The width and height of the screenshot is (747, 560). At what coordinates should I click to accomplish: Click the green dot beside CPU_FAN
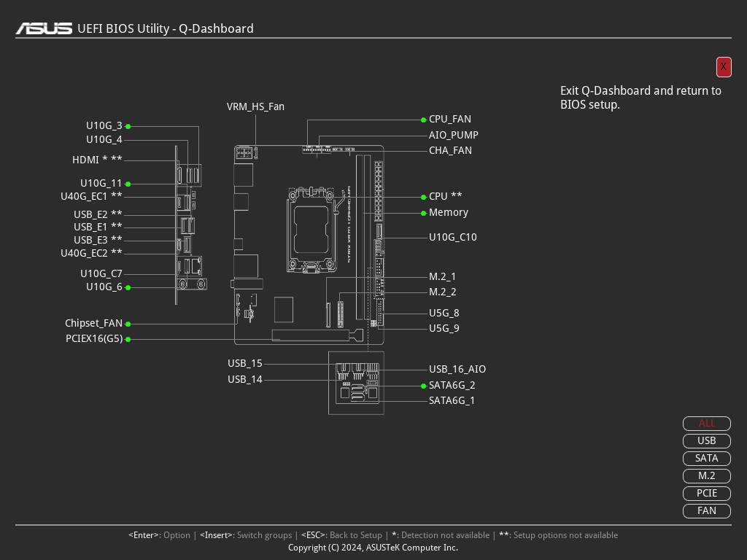point(424,120)
